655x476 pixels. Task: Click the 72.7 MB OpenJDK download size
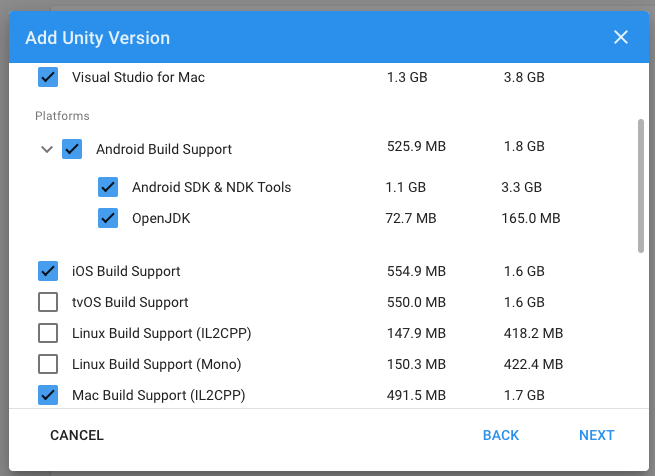pos(411,218)
